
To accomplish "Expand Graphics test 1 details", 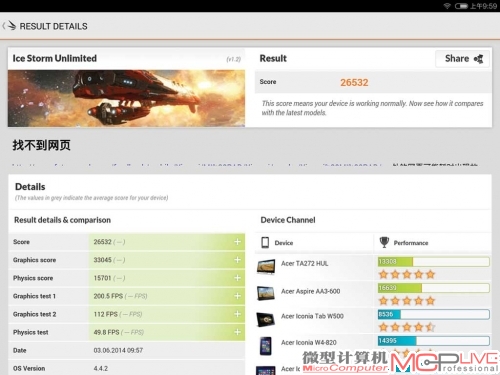I will tap(237, 296).
